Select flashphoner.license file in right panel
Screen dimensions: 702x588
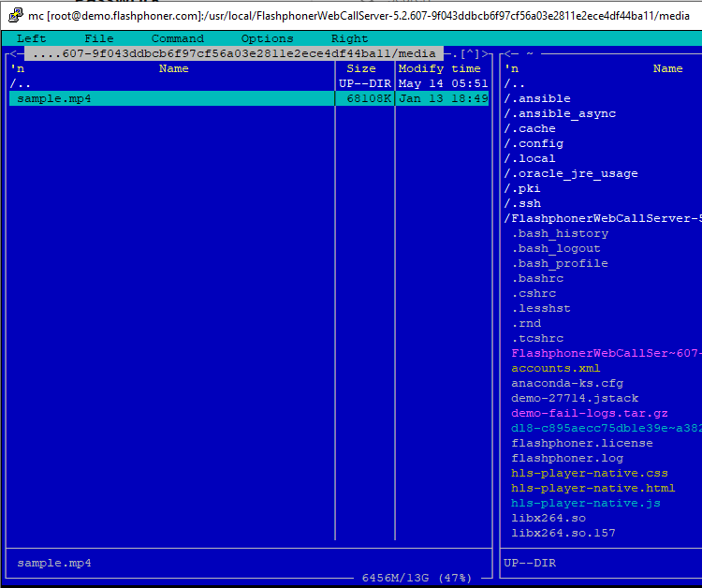click(x=582, y=443)
